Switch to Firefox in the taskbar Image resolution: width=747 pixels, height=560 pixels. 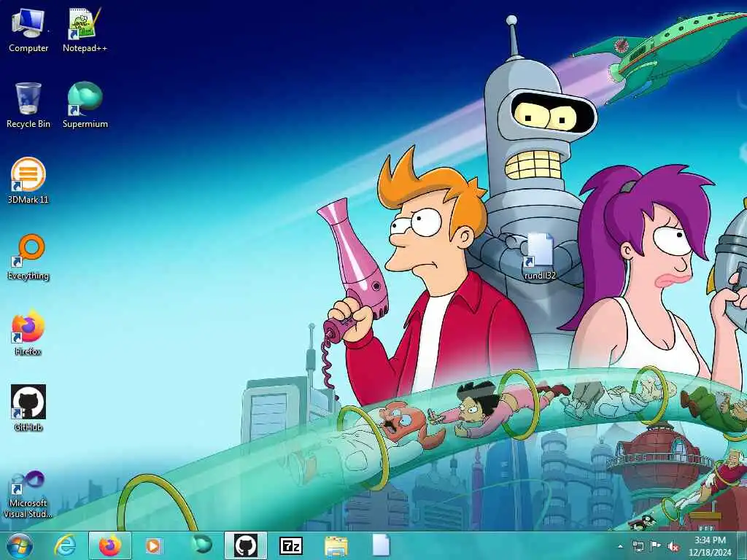(110, 545)
